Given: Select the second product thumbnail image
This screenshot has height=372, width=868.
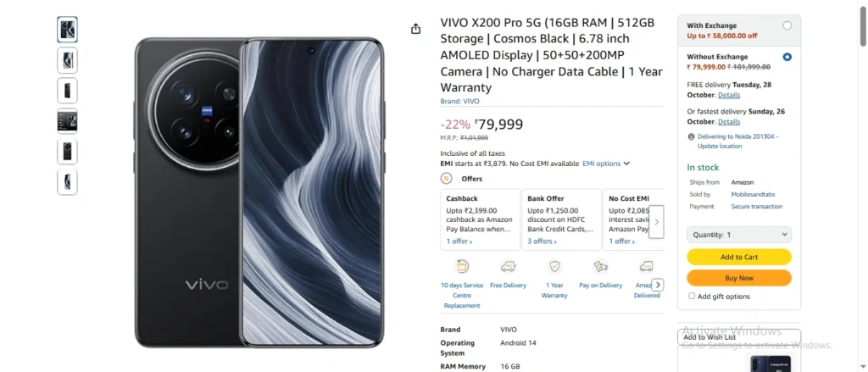Looking at the screenshot, I should click(x=67, y=60).
